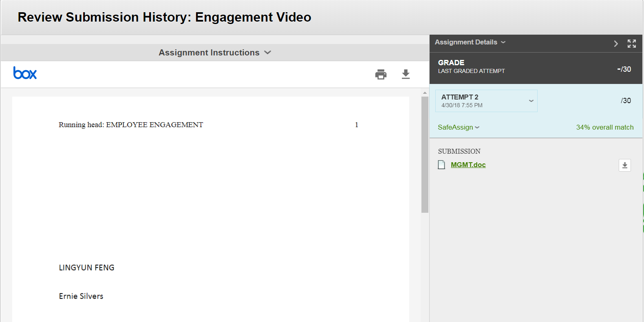The height and width of the screenshot is (322, 644).
Task: Expand the Assignment Instructions section
Action: pyautogui.click(x=215, y=53)
